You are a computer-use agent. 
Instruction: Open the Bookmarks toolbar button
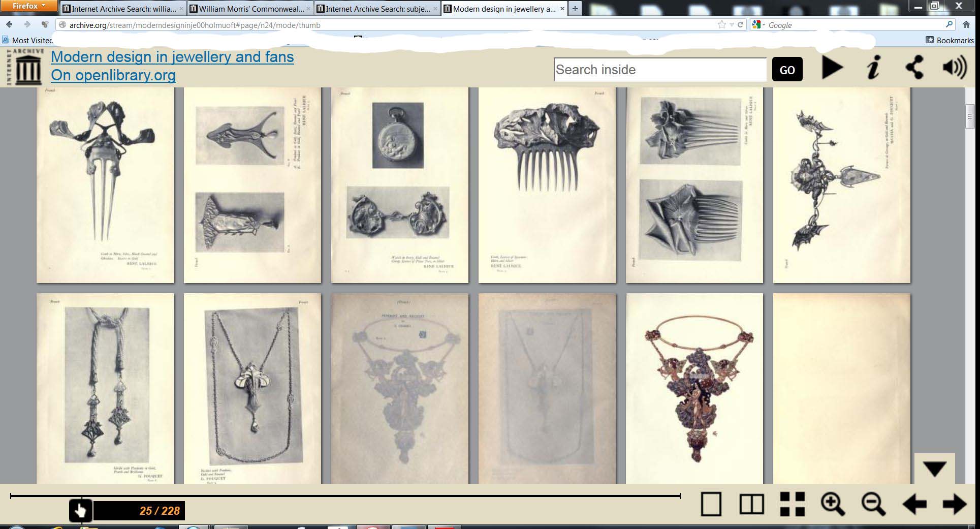(950, 40)
